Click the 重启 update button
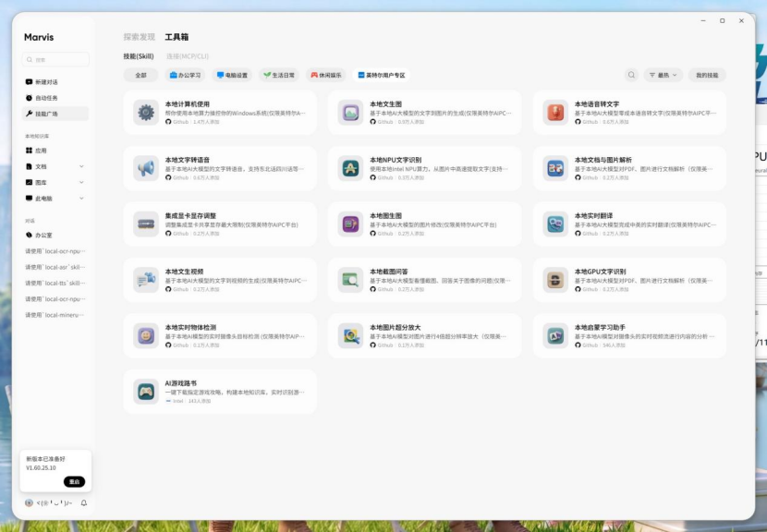 [x=74, y=481]
